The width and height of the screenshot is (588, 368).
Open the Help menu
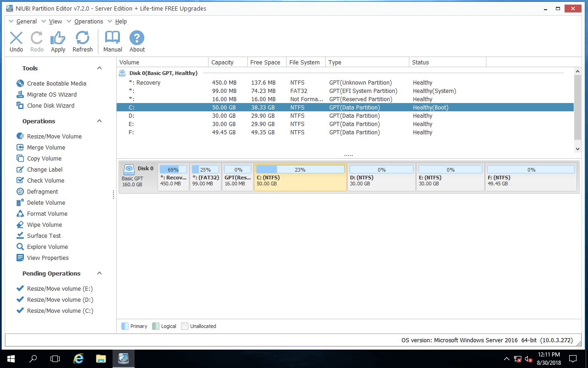[121, 22]
